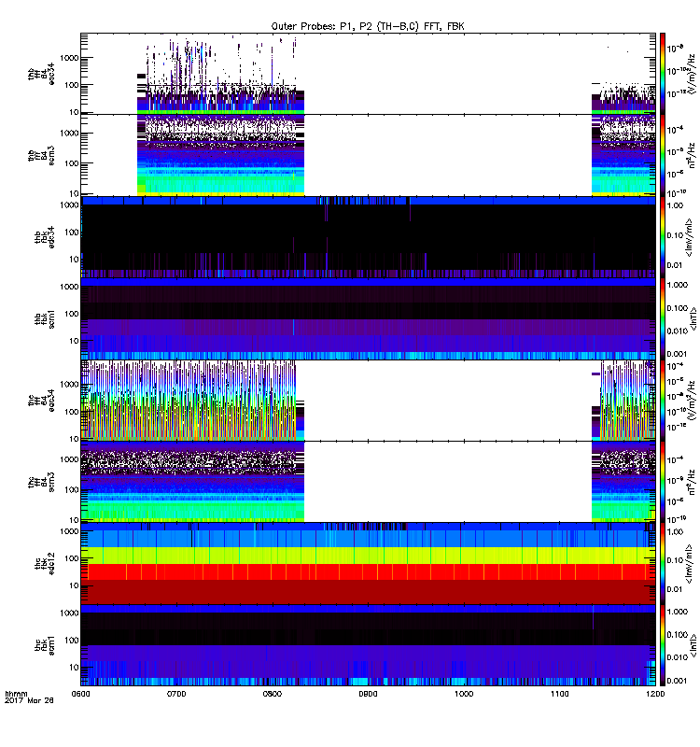Click the date label '2017 Mar 26'
700x747 pixels.
29,700
